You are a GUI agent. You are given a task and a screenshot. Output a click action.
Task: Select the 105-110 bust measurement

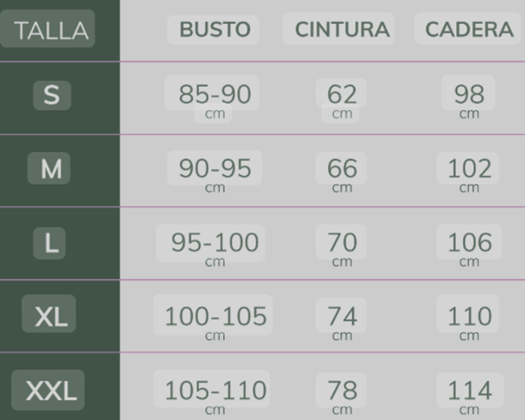(215, 391)
